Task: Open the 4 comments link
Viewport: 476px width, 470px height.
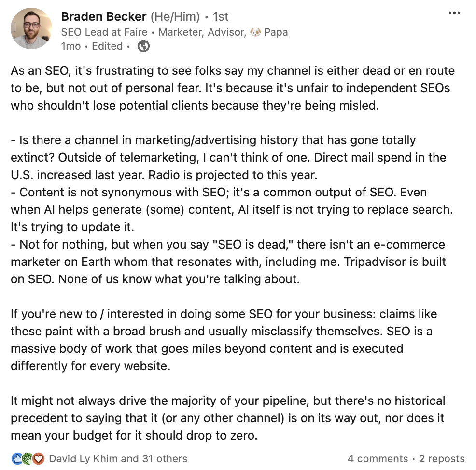Action: [378, 458]
